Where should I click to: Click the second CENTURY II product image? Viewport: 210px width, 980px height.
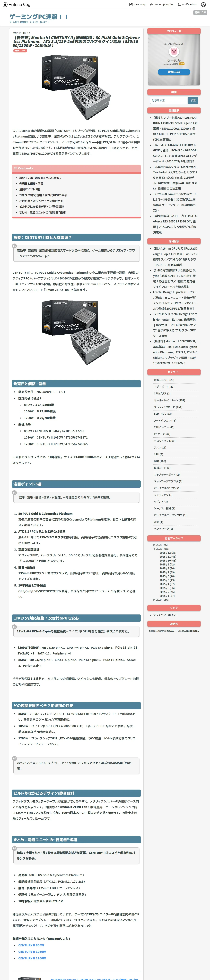point(76,333)
